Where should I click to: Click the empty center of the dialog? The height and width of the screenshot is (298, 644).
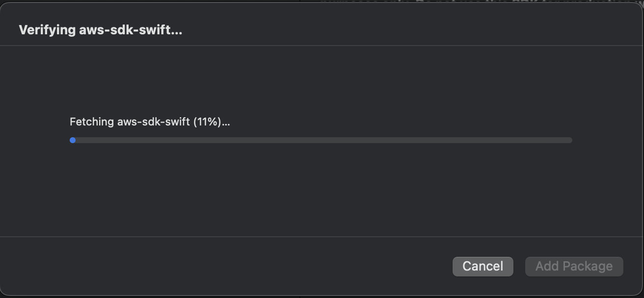pyautogui.click(x=322, y=191)
